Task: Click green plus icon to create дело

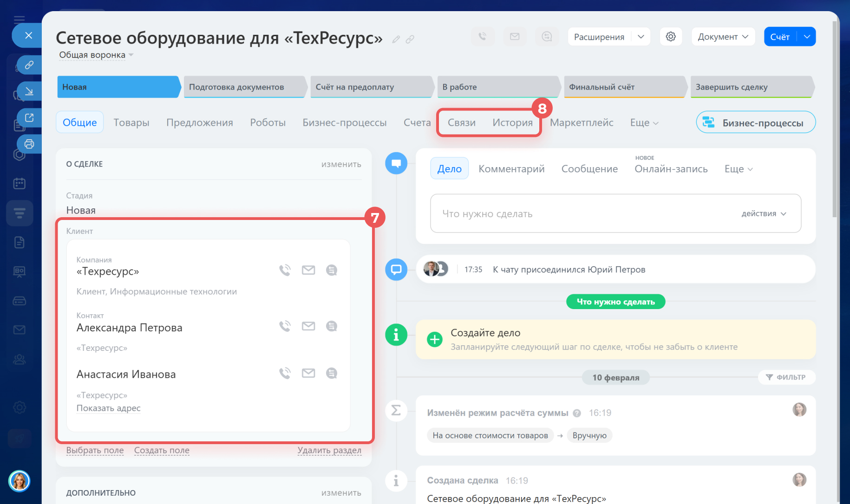Action: pyautogui.click(x=435, y=340)
